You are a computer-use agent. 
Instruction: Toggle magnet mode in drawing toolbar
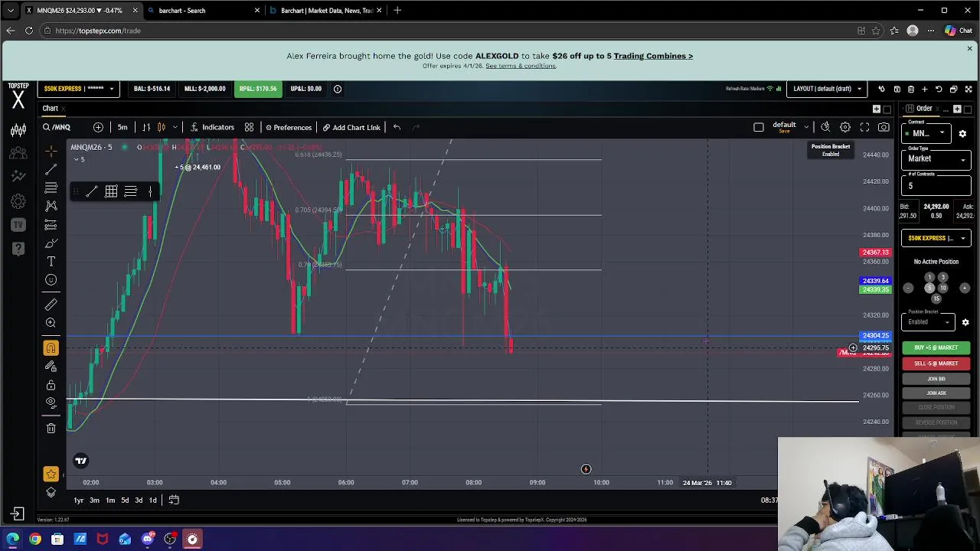pyautogui.click(x=51, y=348)
